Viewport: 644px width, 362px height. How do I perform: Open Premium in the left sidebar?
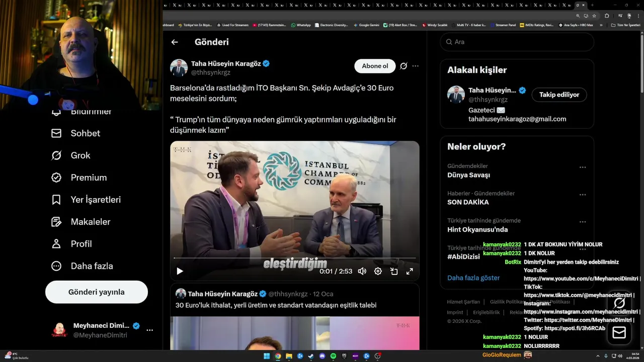[79, 177]
